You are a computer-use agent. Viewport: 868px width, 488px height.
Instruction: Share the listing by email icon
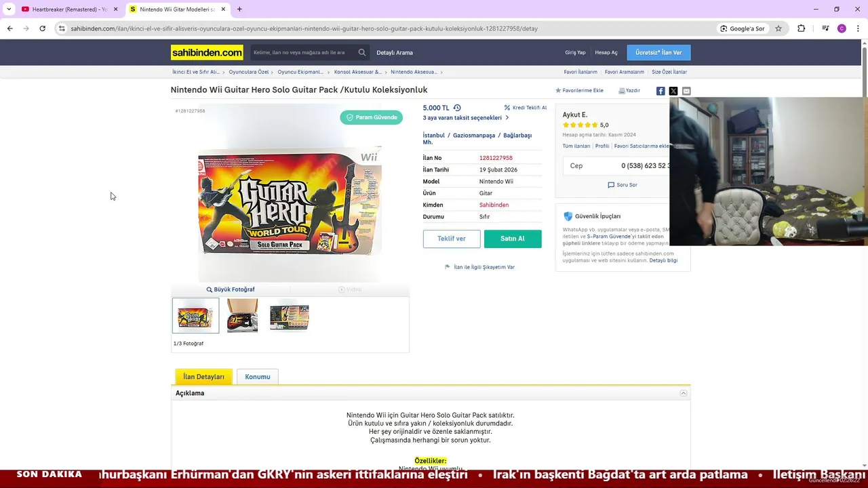point(686,91)
